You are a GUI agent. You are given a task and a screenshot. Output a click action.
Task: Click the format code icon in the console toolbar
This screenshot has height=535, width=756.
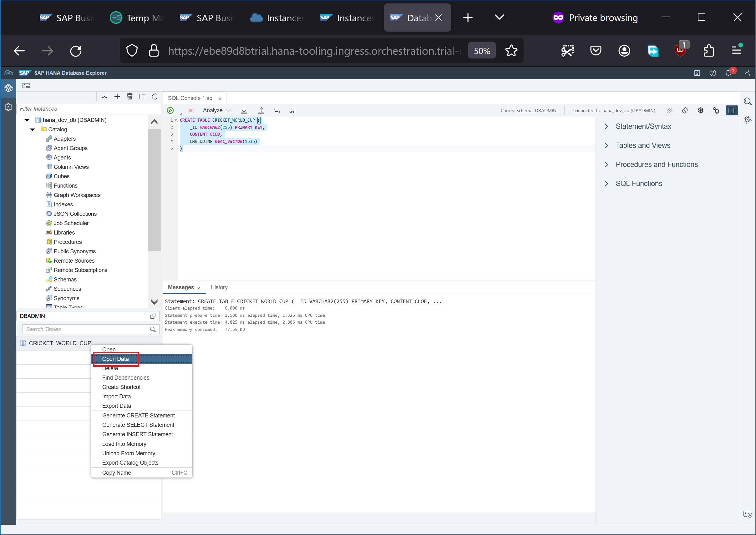point(277,110)
